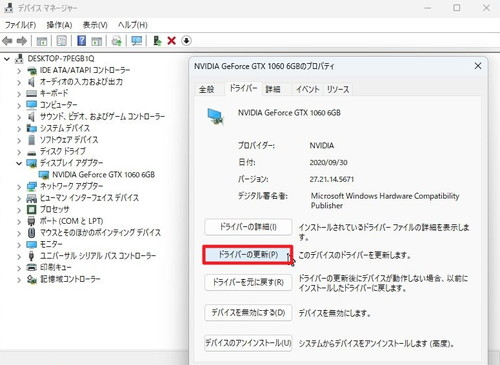Collapse the DESKTOP-7PEGB1Q root node
500x365 pixels.
(7, 59)
